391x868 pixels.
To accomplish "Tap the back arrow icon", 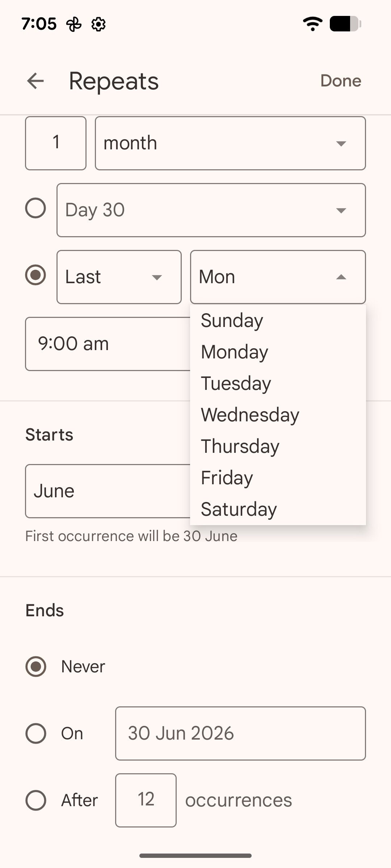I will pos(35,81).
